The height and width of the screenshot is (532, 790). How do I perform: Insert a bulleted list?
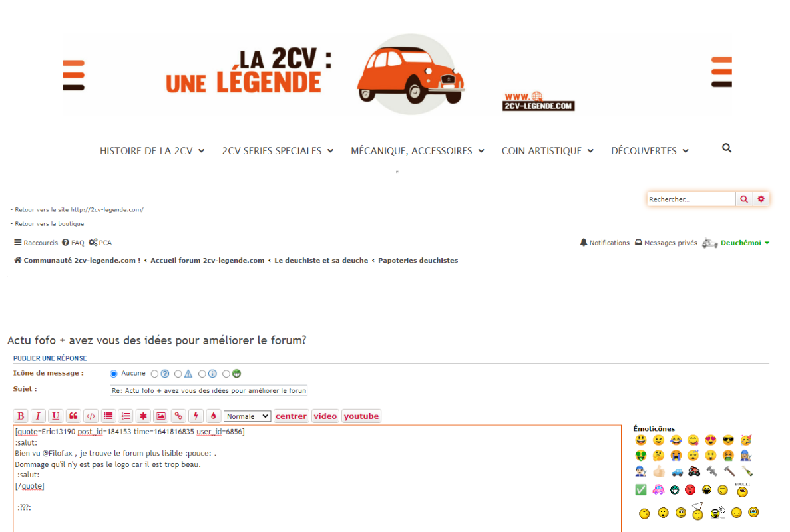(108, 416)
